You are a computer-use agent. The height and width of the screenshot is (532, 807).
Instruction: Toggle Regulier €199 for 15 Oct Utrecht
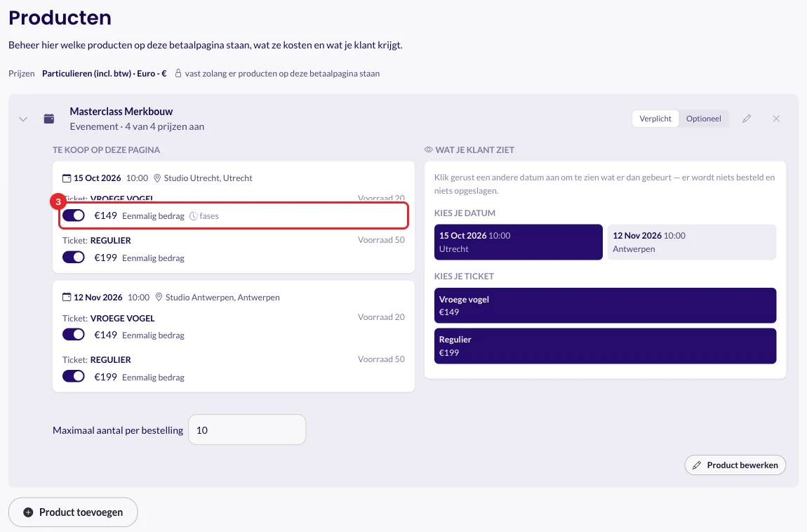[74, 258]
